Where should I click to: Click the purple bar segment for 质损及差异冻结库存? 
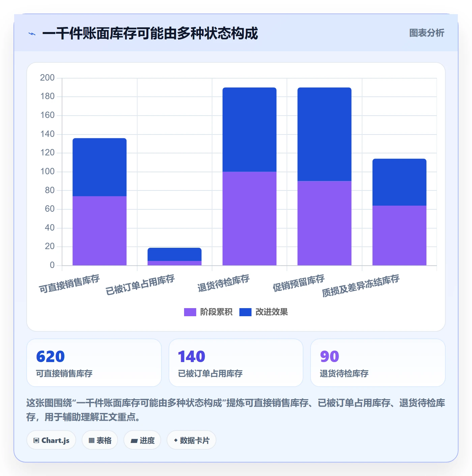pos(400,236)
